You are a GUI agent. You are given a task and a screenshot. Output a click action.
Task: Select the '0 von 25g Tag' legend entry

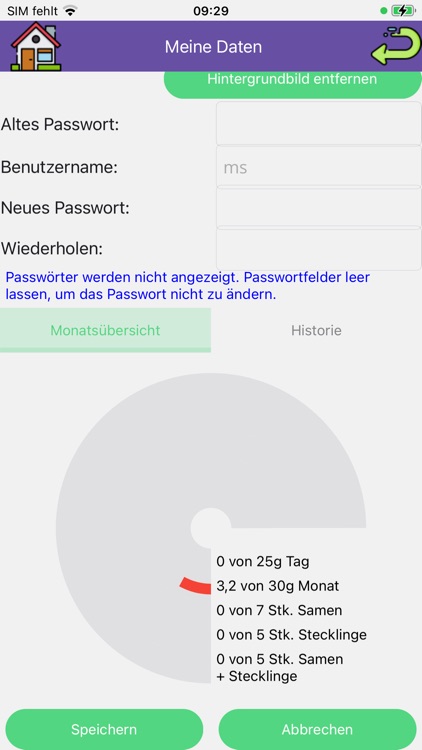coord(263,562)
